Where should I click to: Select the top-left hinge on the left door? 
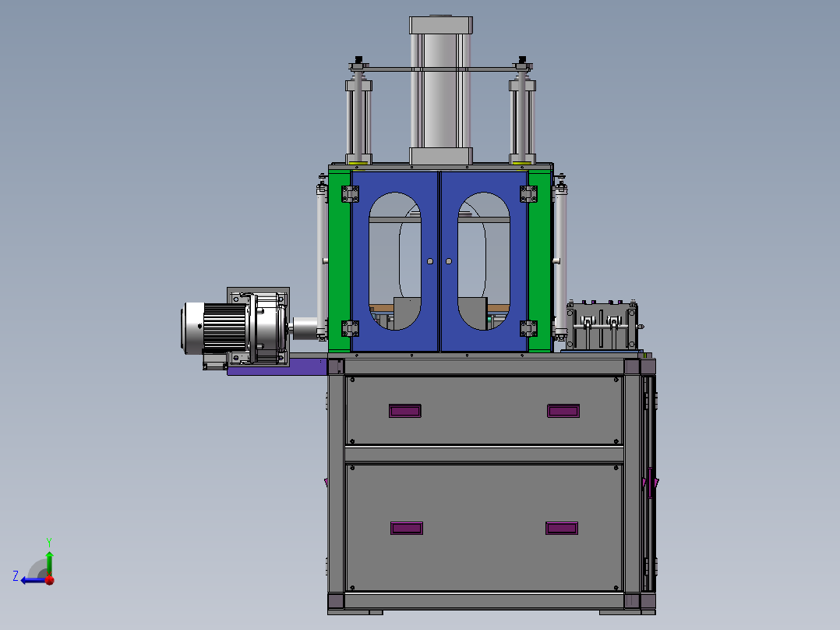click(x=351, y=193)
